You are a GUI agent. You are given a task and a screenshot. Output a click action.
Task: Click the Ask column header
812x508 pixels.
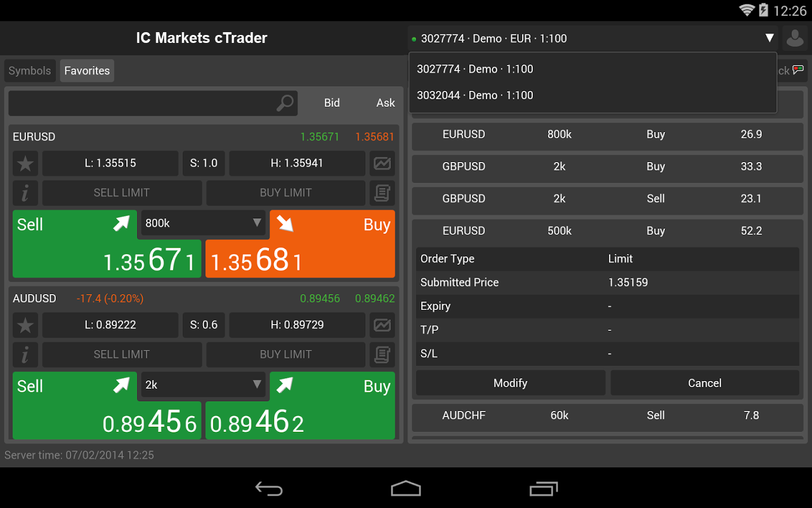pos(386,103)
